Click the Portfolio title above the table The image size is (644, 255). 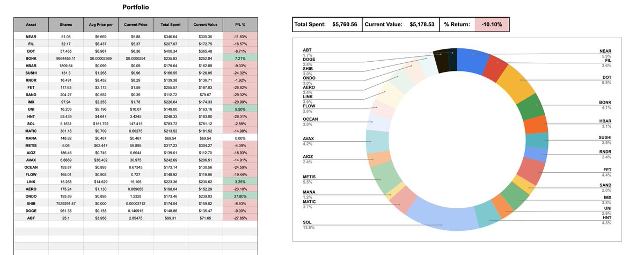pyautogui.click(x=136, y=8)
